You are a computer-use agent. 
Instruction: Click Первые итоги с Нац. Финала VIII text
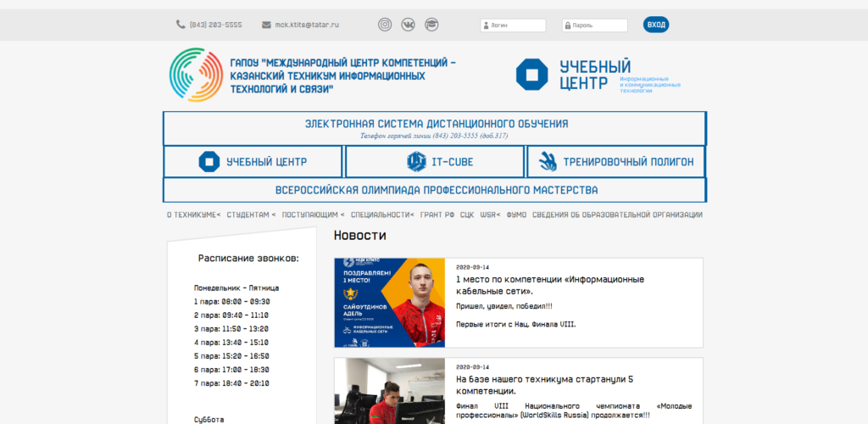tap(516, 325)
